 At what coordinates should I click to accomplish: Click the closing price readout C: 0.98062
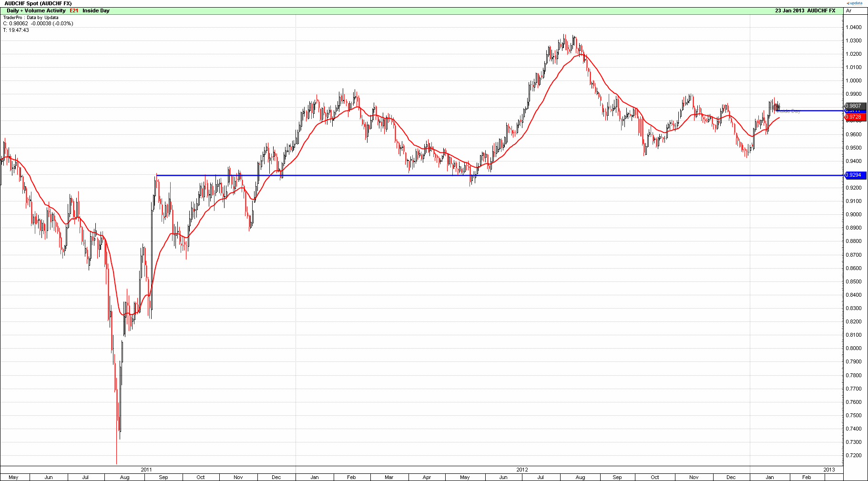[38, 23]
